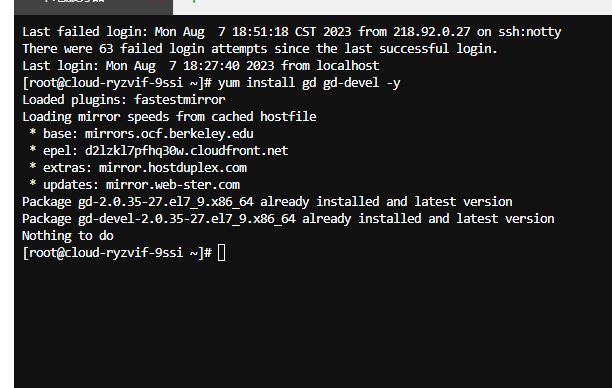Click the green new-tab plus icon

point(194,2)
